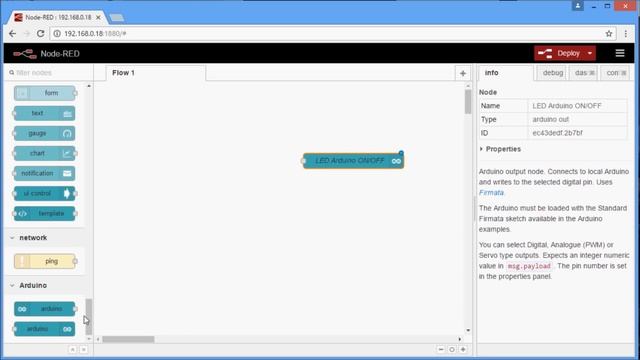This screenshot has width=640, height=360.
Task: Select the gauge palette node
Action: [x=44, y=133]
